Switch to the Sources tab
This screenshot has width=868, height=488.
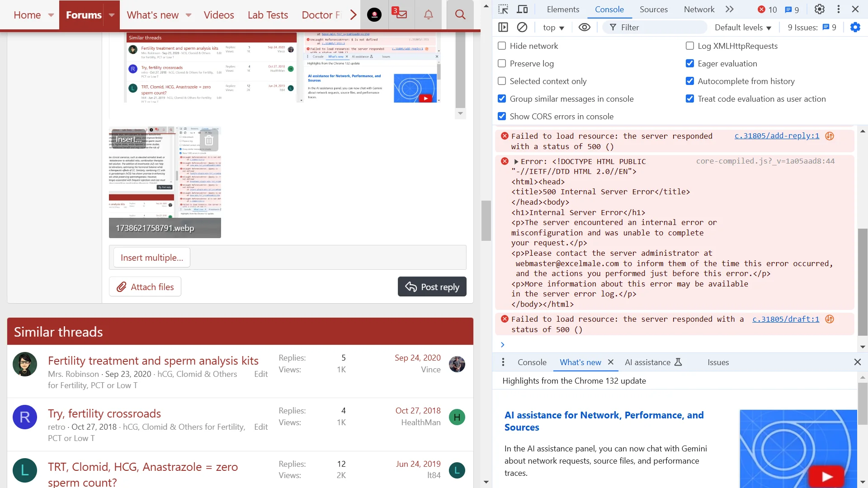click(x=653, y=9)
